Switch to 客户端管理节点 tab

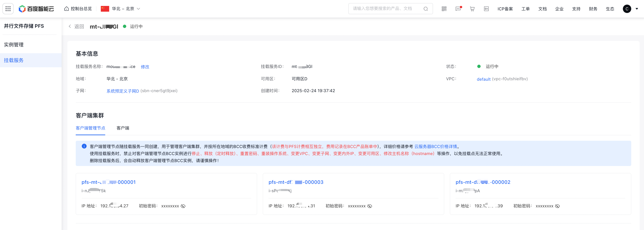[x=90, y=128]
